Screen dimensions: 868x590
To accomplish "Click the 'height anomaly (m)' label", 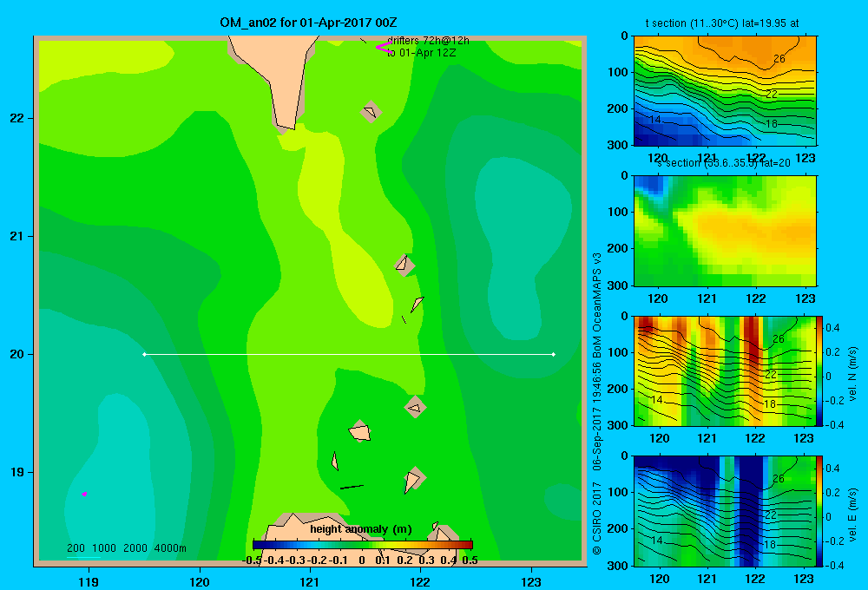I will pos(361,529).
